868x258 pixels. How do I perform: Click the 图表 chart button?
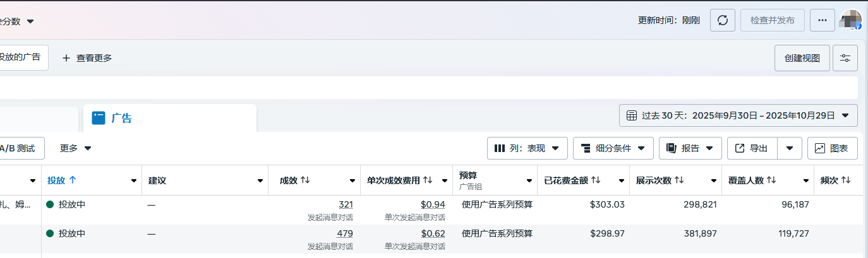pos(832,148)
